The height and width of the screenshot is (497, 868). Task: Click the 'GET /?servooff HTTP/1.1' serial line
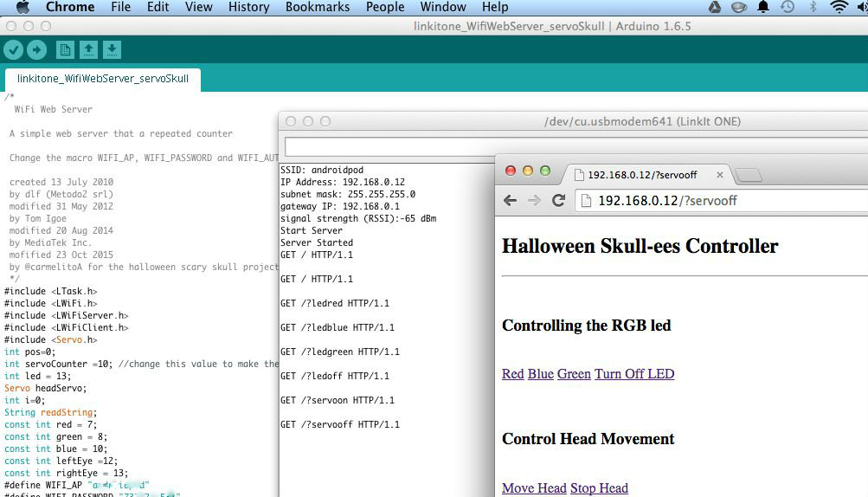point(340,424)
